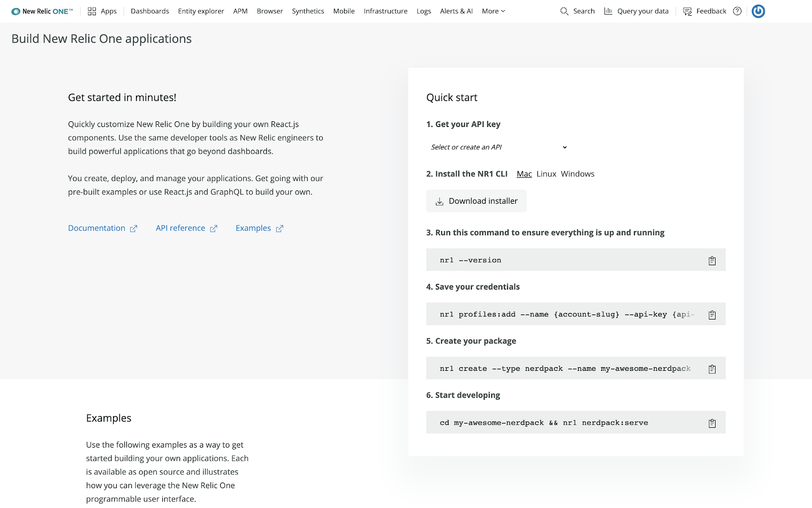The image size is (812, 508).
Task: Copy the nr1 profiles:add command
Action: tap(712, 314)
